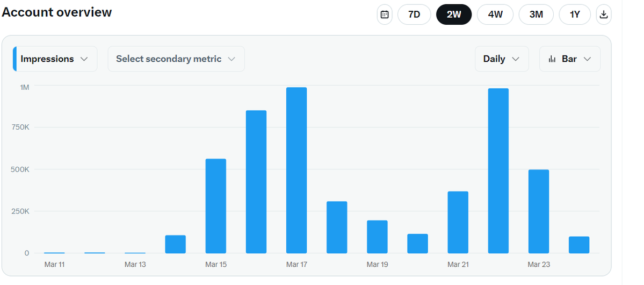644x285 pixels.
Task: Open the Select secondary metric dropdown
Action: tap(176, 59)
